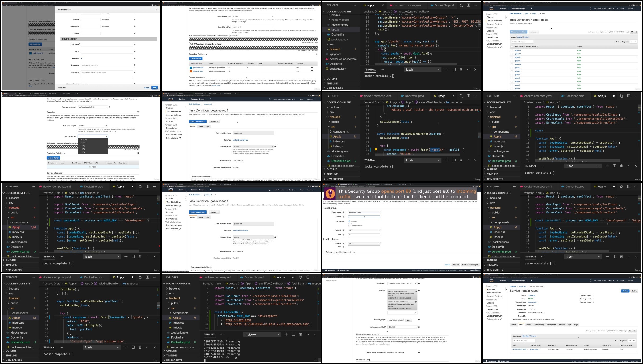Tick the checkbox for revision goals:14
Image resolution: width=643 pixels, height=364 pixels.
click(x=512, y=50)
